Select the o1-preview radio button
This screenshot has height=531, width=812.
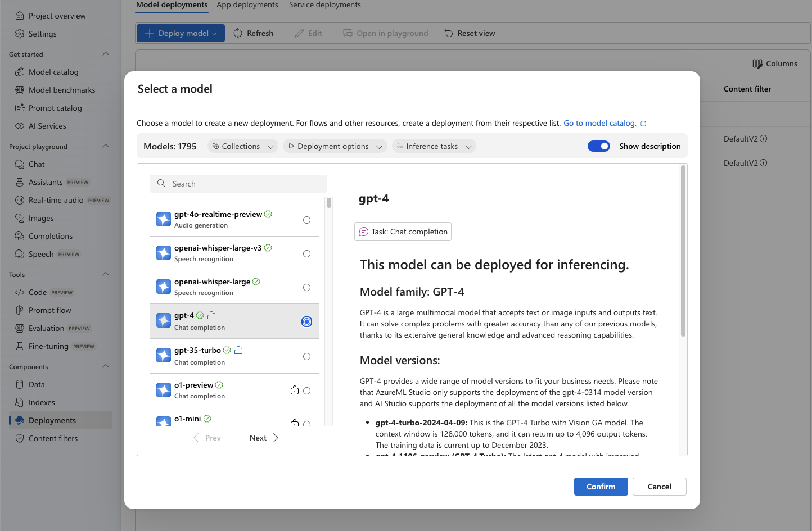[306, 390]
